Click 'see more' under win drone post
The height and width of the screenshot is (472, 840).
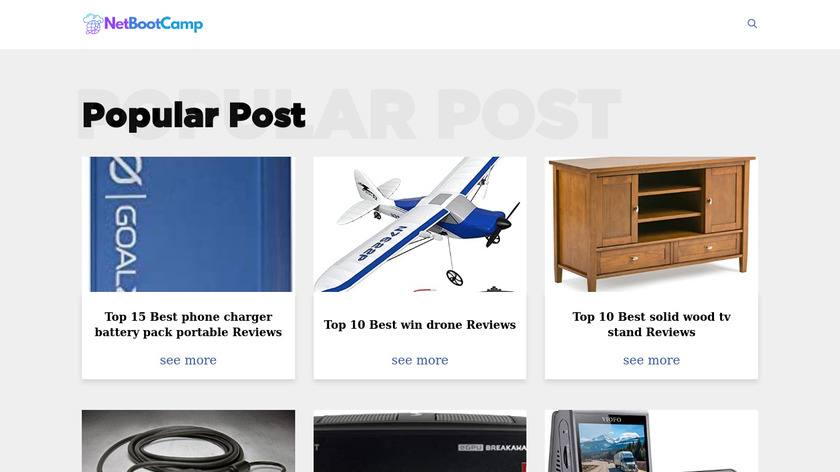[x=420, y=361]
